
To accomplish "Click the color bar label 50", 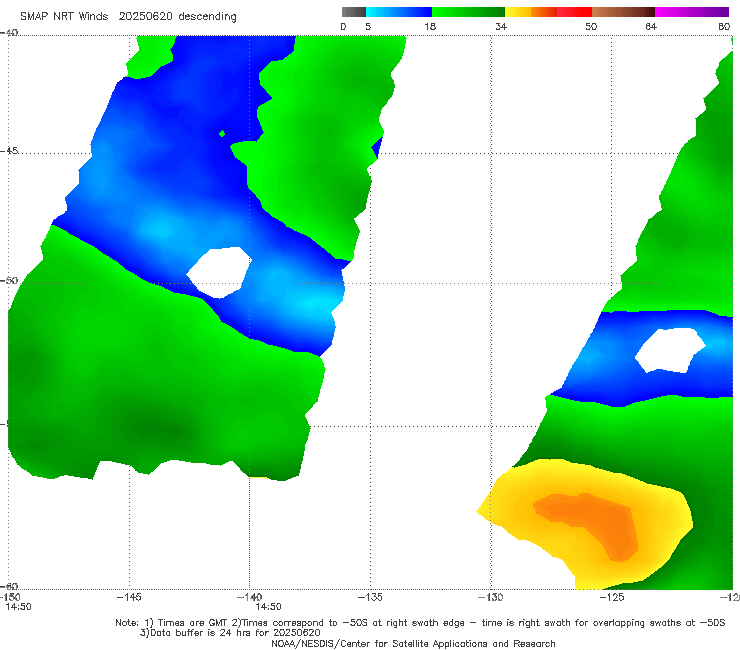I will point(591,26).
